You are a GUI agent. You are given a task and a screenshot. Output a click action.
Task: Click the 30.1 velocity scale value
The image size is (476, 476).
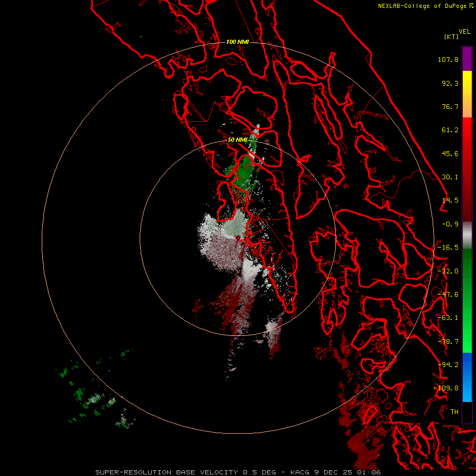click(x=450, y=177)
